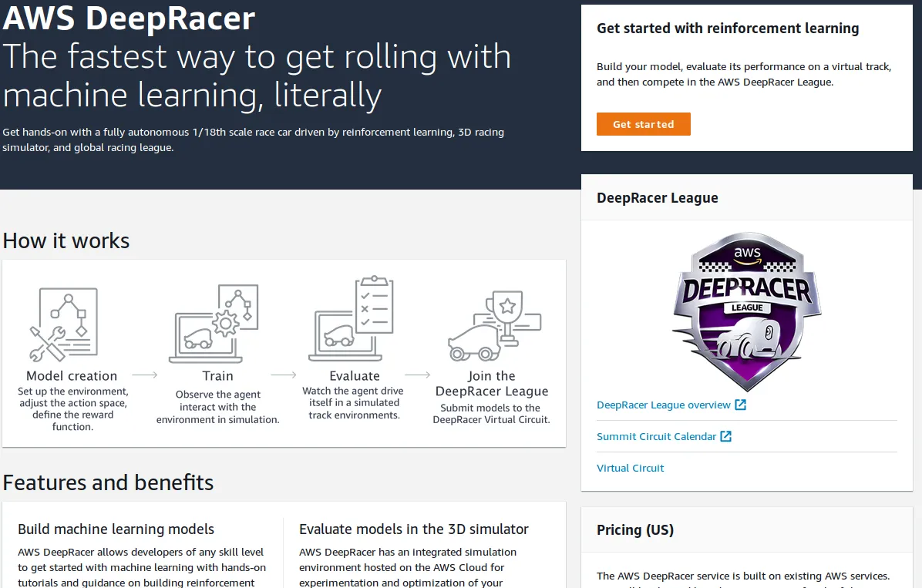Click the 'How it works' heading

pos(66,240)
